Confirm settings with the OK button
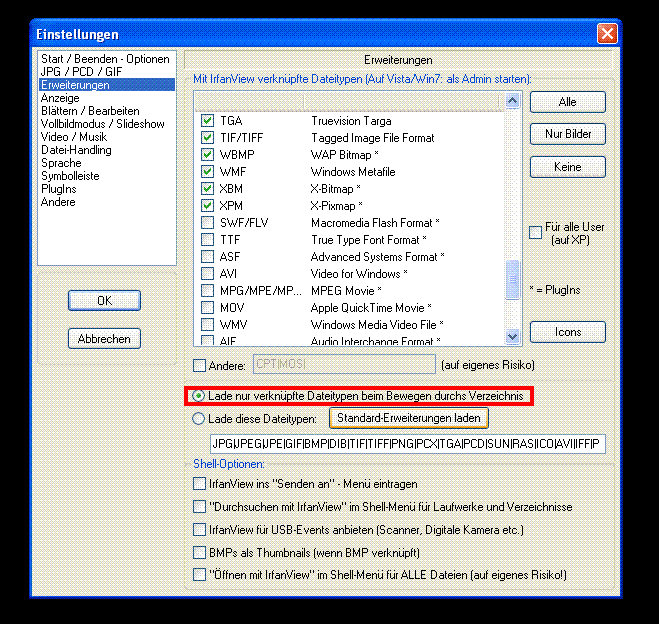The image size is (659, 624). (x=104, y=300)
